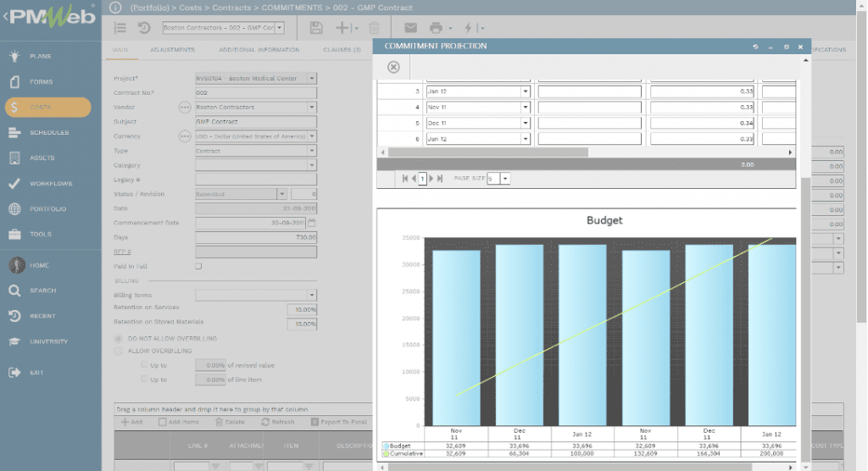Email the record with envelope icon
The height and width of the screenshot is (471, 868).
click(x=410, y=28)
